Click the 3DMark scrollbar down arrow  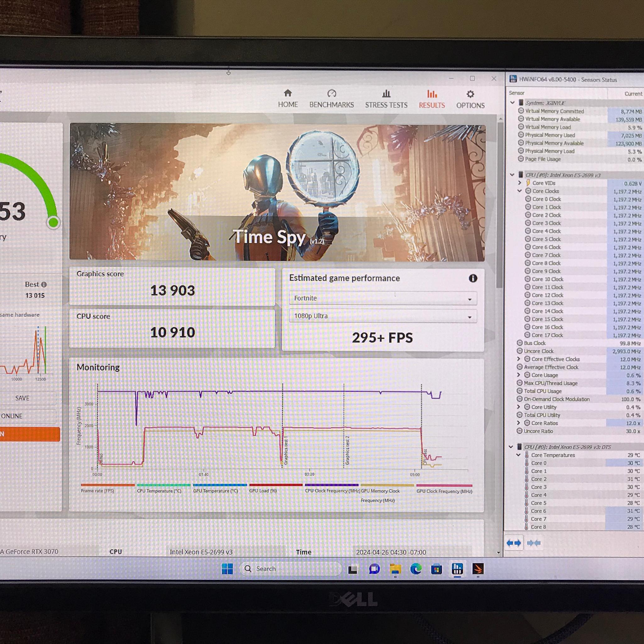(x=498, y=553)
